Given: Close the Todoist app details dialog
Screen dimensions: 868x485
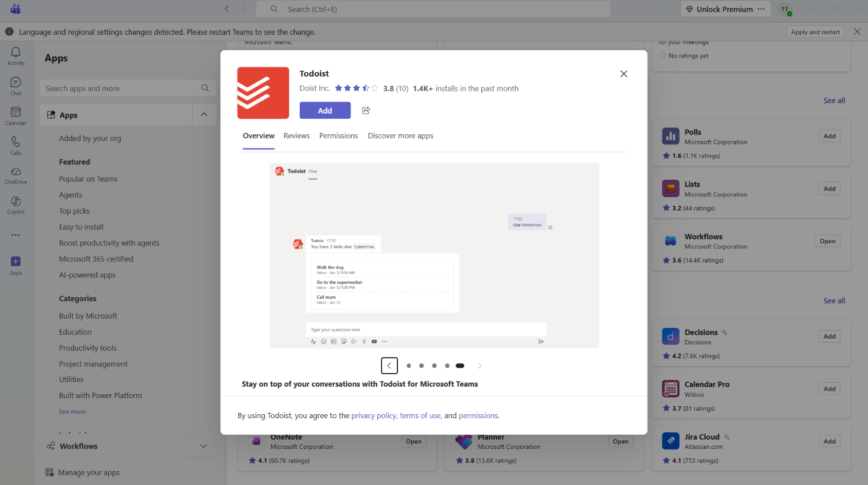Looking at the screenshot, I should (624, 74).
